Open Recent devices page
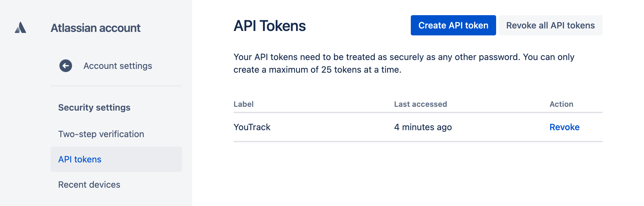This screenshot has width=644, height=206. click(89, 185)
